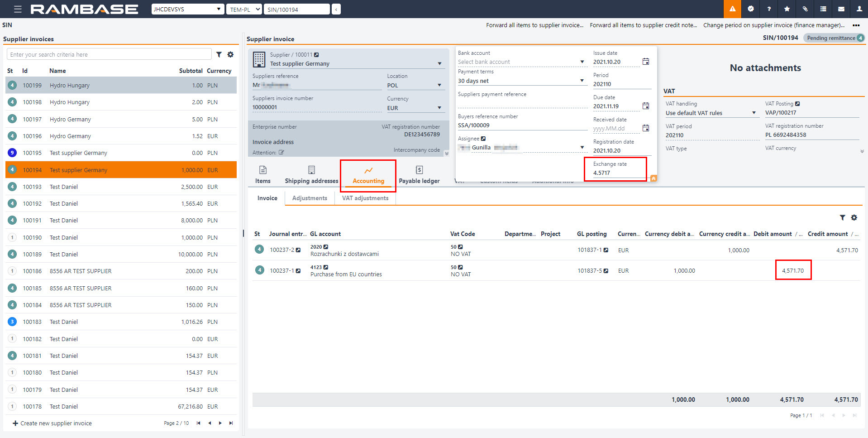Image resolution: width=868 pixels, height=438 pixels.
Task: Open accounting grid settings gear icon
Action: point(854,218)
